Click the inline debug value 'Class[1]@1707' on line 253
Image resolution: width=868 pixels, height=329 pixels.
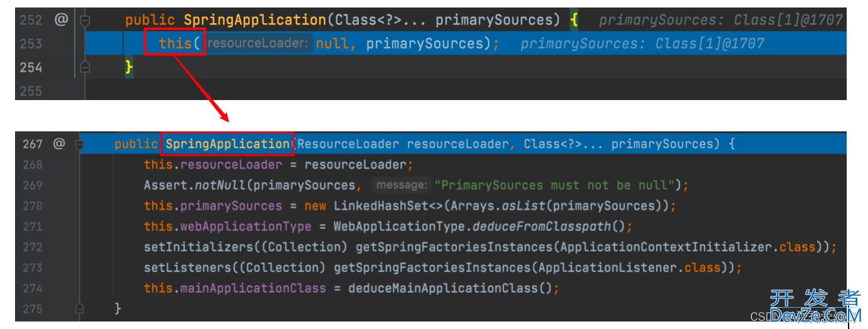pos(710,44)
